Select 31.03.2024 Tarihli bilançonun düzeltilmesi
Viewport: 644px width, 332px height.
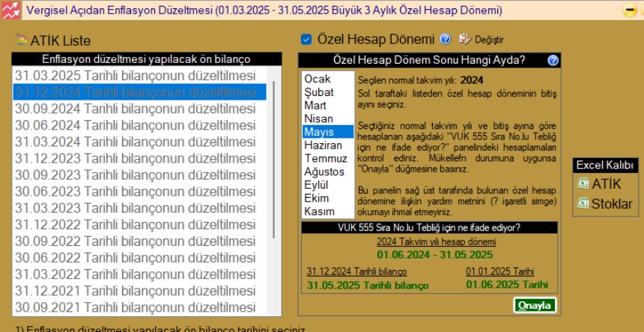coord(139,142)
